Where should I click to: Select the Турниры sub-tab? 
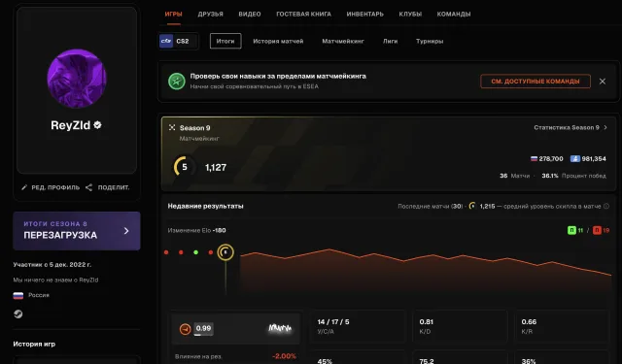430,41
